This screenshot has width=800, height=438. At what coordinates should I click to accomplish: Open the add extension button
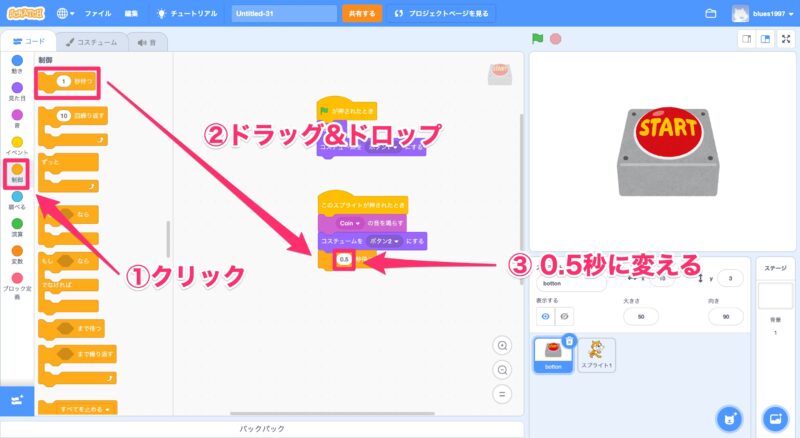click(x=17, y=399)
